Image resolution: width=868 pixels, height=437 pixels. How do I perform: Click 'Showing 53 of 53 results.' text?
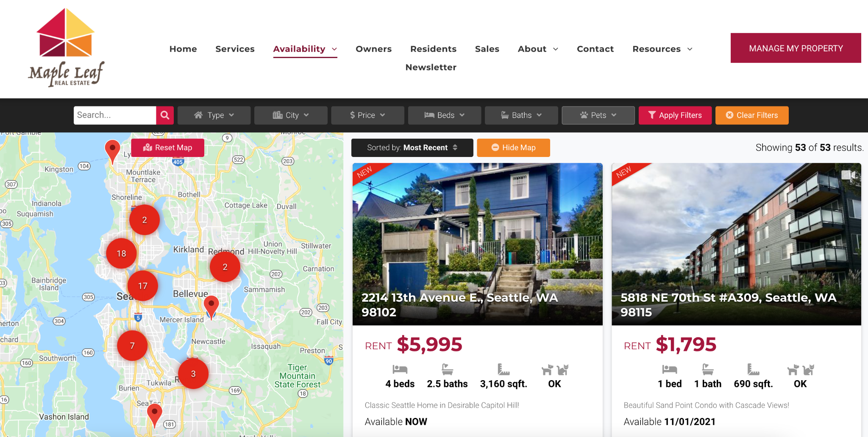(x=809, y=148)
